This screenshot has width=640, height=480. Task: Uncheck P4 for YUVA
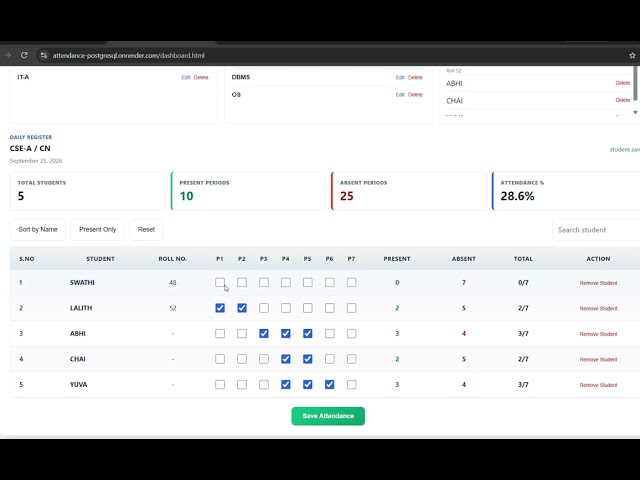(x=286, y=384)
